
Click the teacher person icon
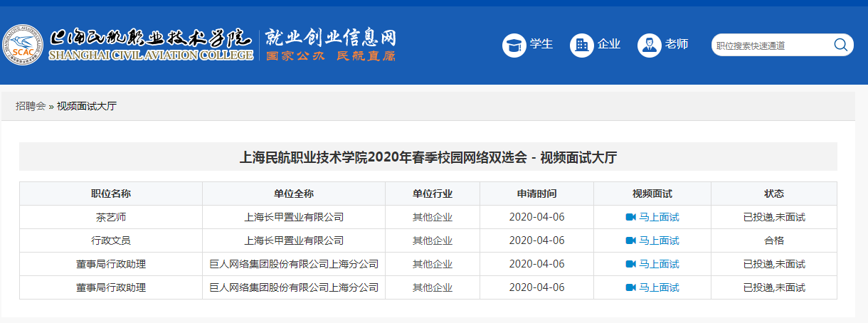point(649,46)
